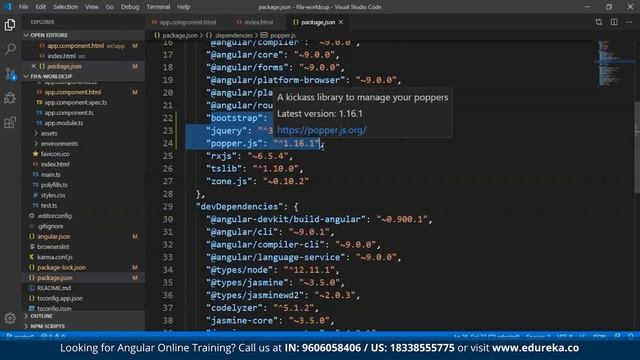Open .gitignore file

50,226
